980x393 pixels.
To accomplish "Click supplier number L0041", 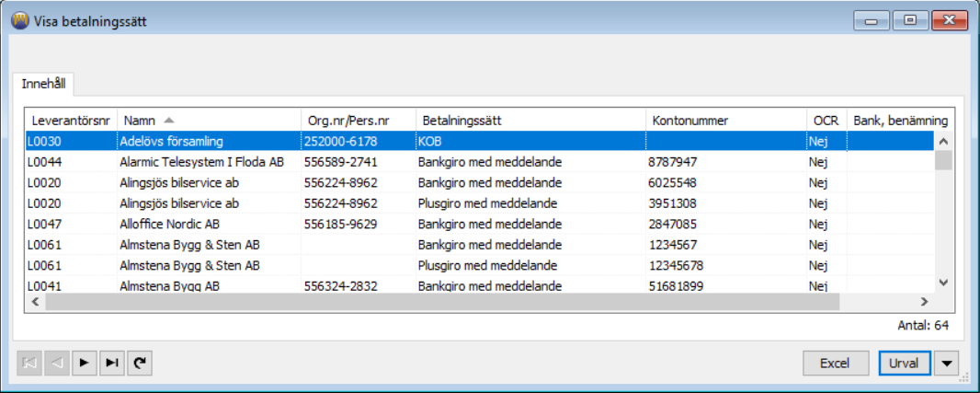I will [x=44, y=286].
